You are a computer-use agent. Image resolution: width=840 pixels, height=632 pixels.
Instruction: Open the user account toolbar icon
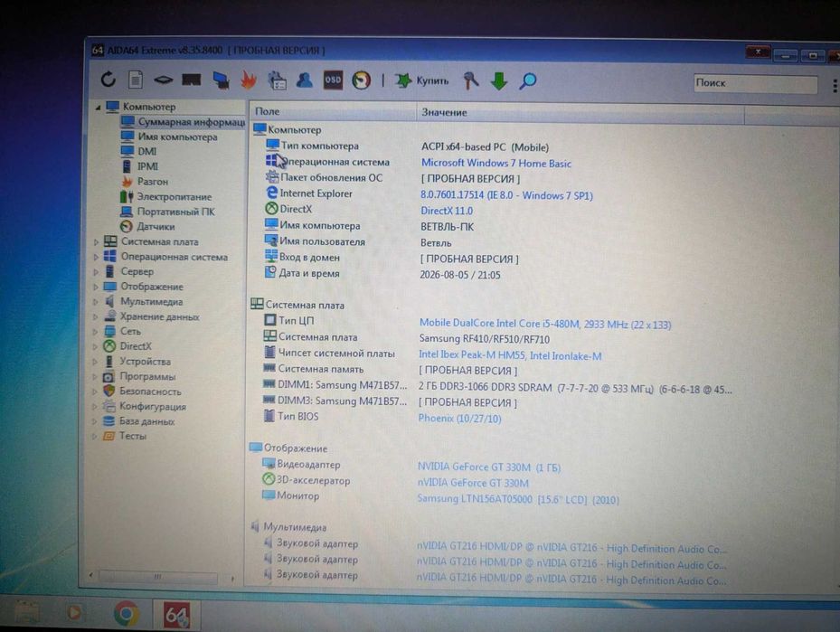tap(305, 80)
